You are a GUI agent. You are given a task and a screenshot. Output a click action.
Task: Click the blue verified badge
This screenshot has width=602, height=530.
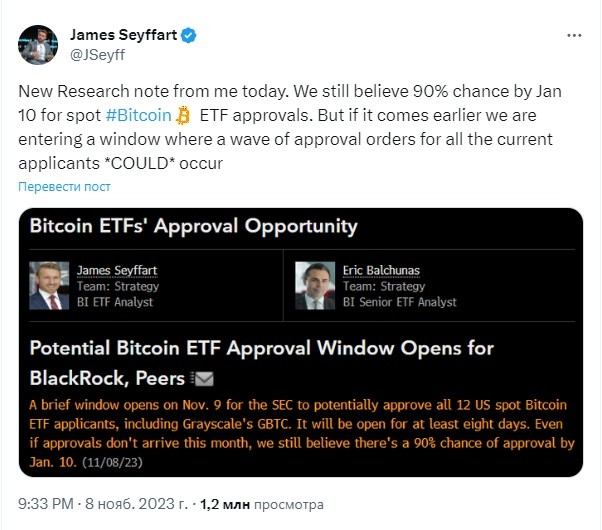189,35
